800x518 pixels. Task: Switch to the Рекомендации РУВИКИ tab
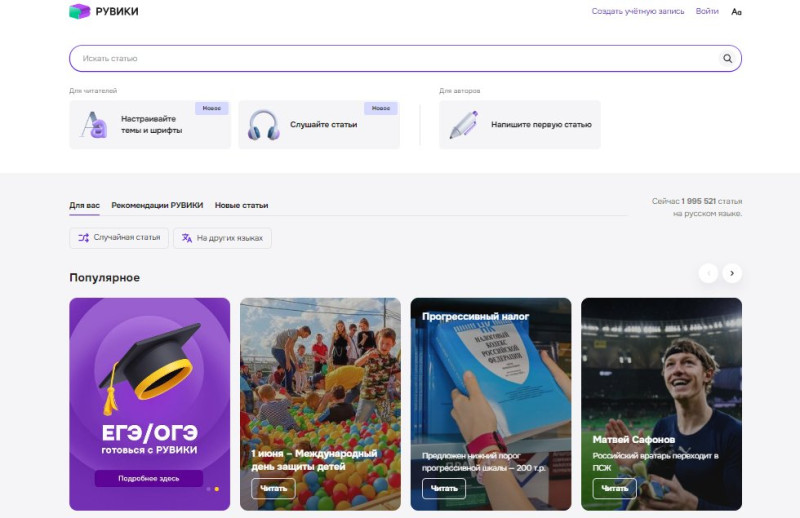point(157,205)
